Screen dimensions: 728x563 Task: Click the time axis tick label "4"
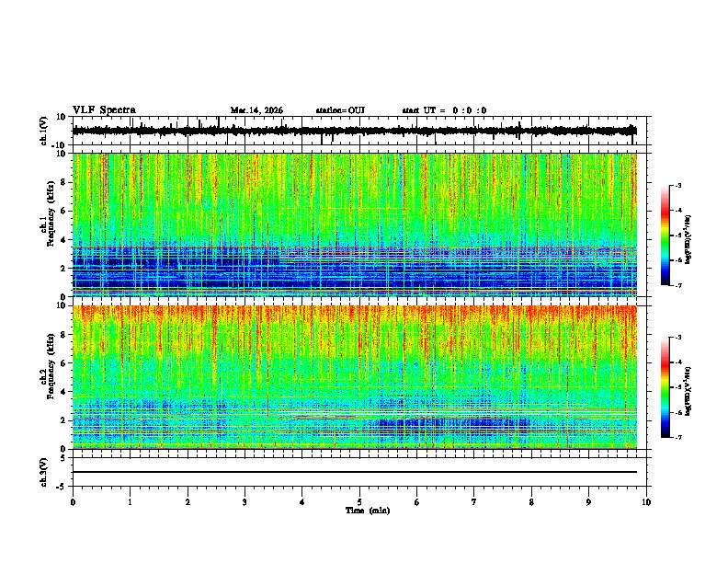(x=302, y=502)
